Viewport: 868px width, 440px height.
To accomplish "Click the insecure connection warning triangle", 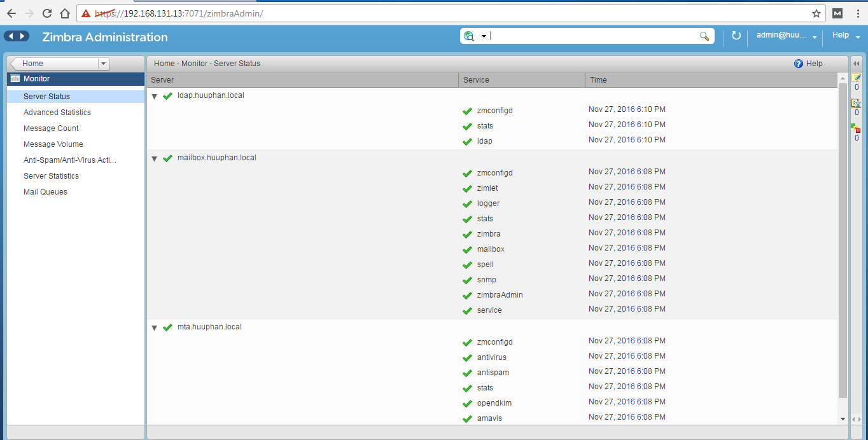I will pyautogui.click(x=86, y=13).
